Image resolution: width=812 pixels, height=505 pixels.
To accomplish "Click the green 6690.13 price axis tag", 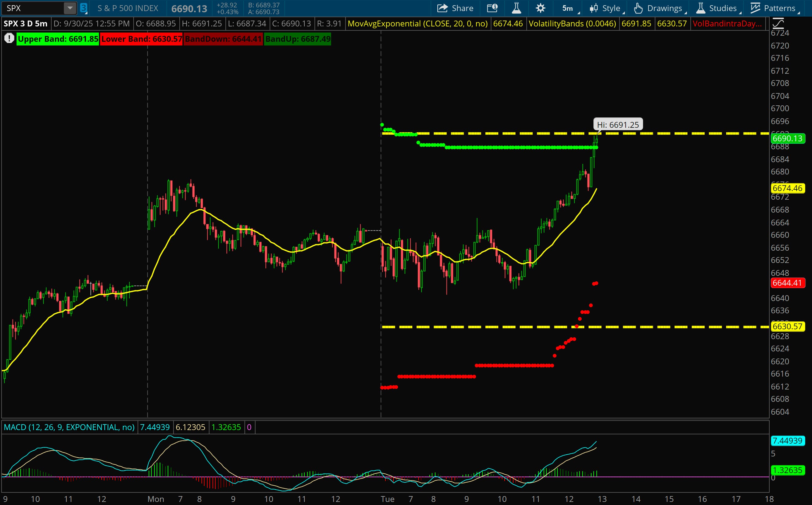I will [x=787, y=138].
